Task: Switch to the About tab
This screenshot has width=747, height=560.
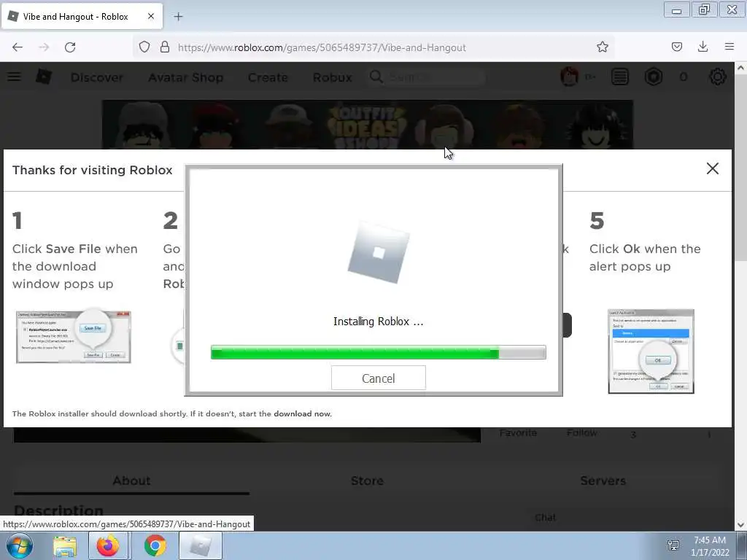Action: pos(131,481)
